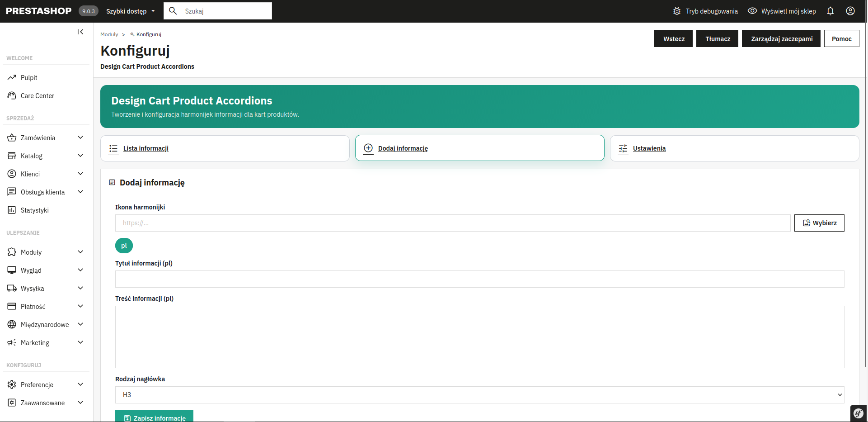
Task: Click Zapisz informację save button
Action: tap(154, 416)
